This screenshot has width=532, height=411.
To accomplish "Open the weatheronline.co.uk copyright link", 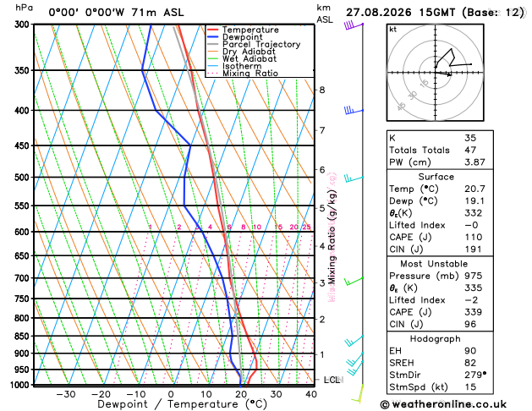I will (443, 404).
